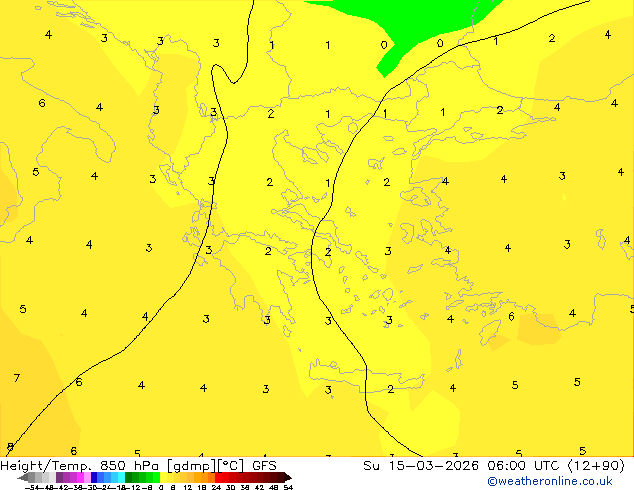Click the temperature value '8' on the map
This screenshot has width=634, height=490.
(x=10, y=447)
